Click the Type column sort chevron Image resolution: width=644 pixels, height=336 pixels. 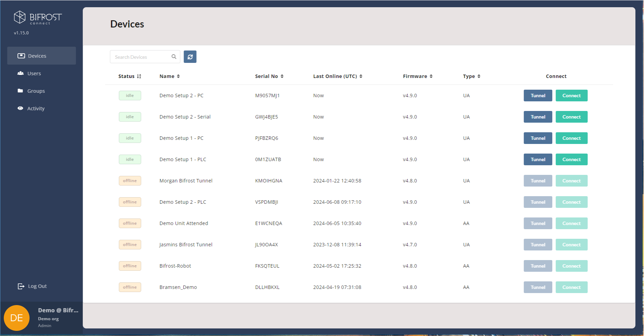coord(478,76)
